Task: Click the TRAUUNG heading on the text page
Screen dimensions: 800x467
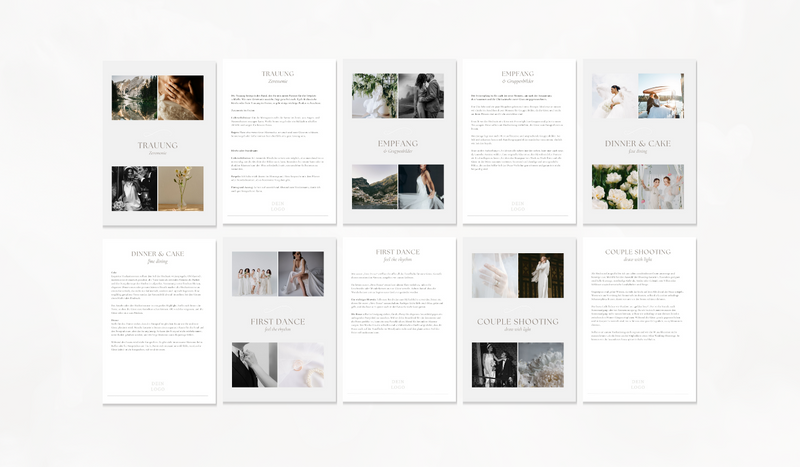Action: 278,74
